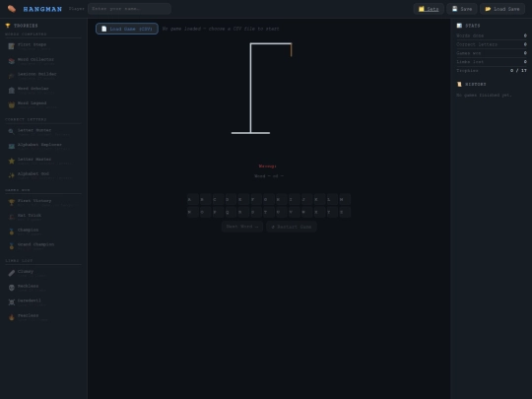Viewport: 532px width, 399px height.
Task: Select the Lexicon Builder trophy icon
Action: (12, 76)
